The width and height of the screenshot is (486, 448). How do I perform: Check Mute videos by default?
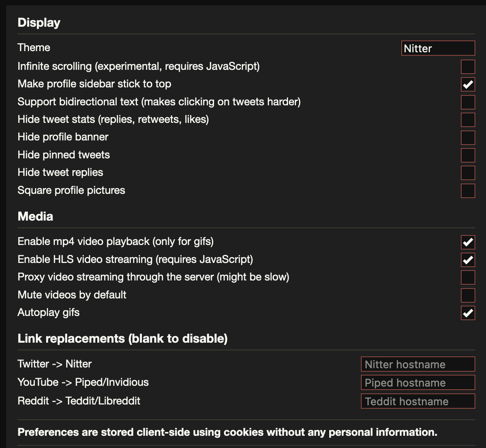[x=468, y=295]
